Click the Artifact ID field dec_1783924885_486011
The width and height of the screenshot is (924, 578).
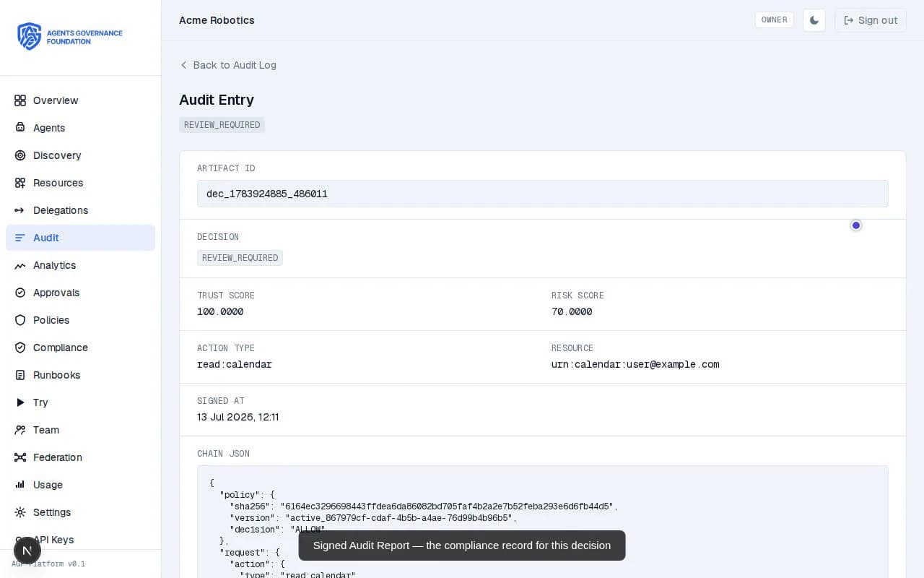pos(543,194)
